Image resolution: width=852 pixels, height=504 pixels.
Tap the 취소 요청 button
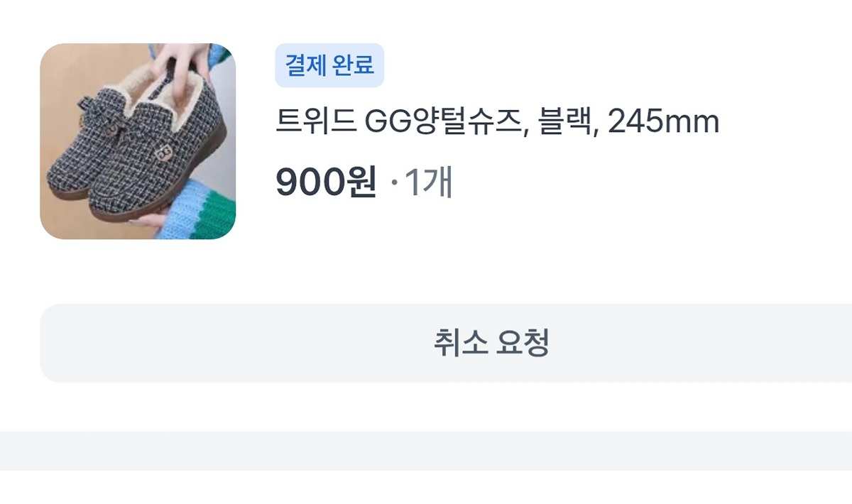[x=446, y=343]
